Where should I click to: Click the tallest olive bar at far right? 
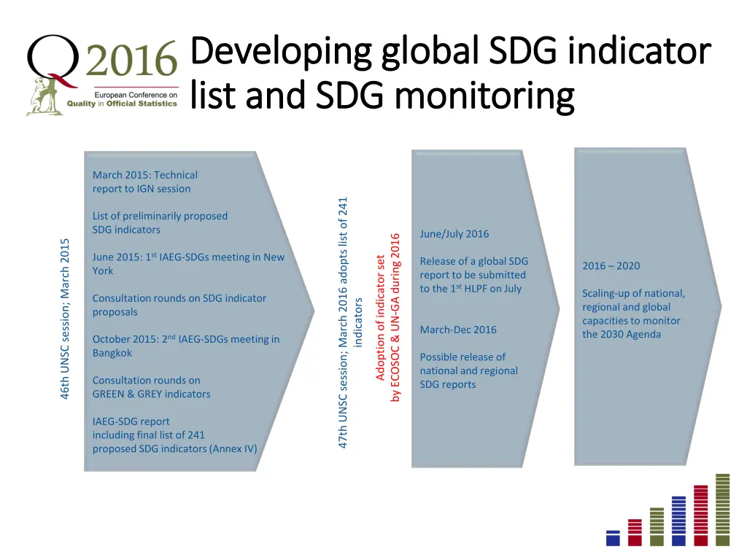[x=722, y=510]
